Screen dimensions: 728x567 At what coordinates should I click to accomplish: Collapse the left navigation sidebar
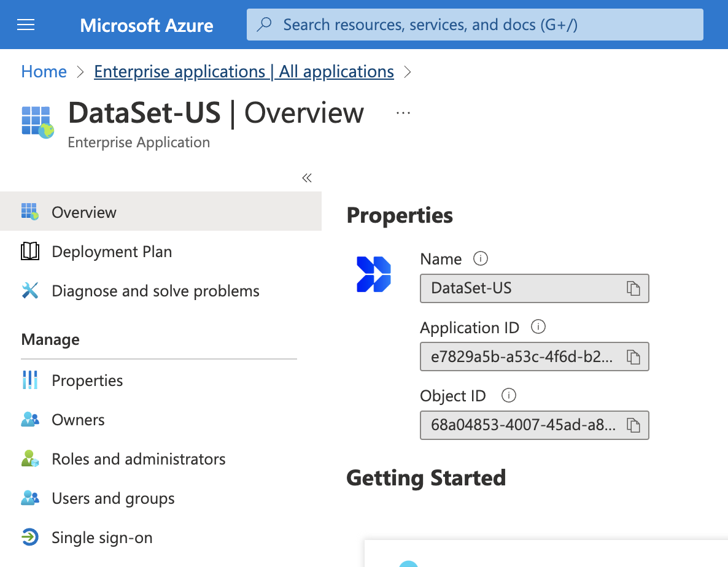307,178
